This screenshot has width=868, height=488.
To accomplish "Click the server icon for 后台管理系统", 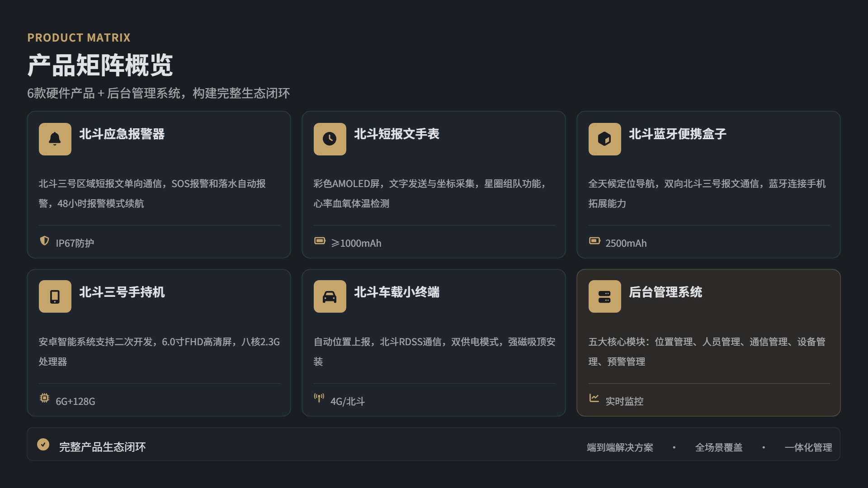I will tap(604, 297).
